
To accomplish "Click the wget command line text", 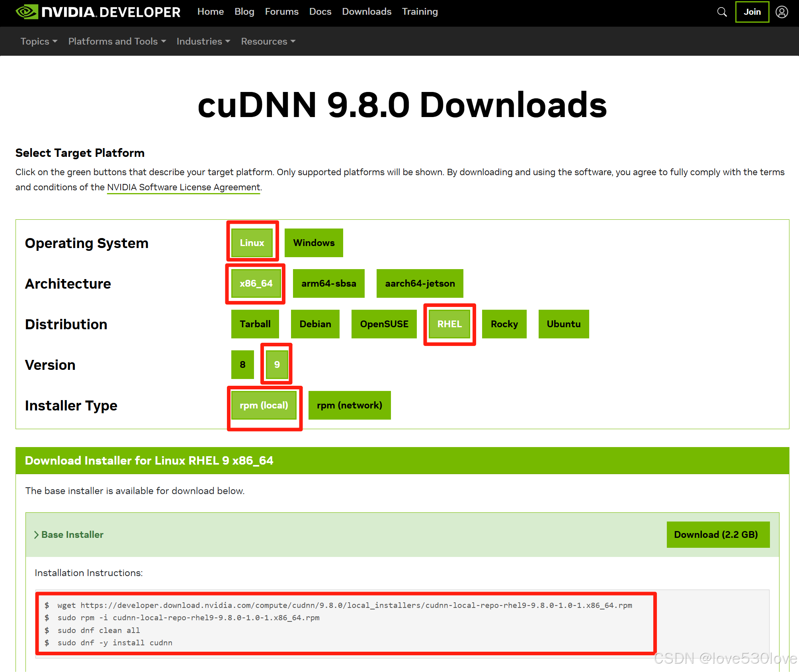I will [344, 605].
